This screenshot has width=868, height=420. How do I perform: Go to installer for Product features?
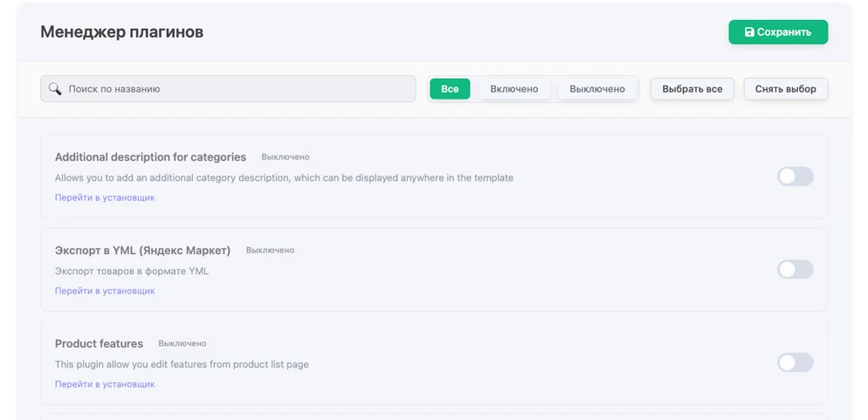tap(105, 384)
